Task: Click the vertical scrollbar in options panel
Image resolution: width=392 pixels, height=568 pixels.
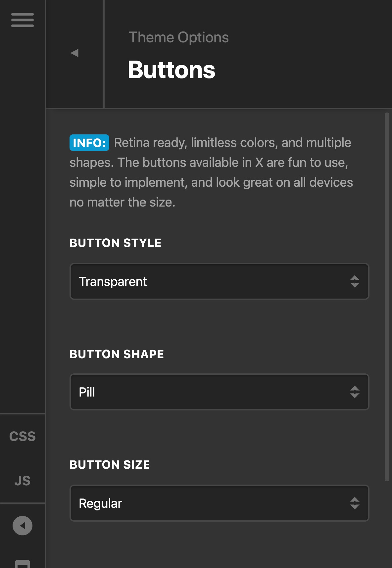Action: click(387, 297)
